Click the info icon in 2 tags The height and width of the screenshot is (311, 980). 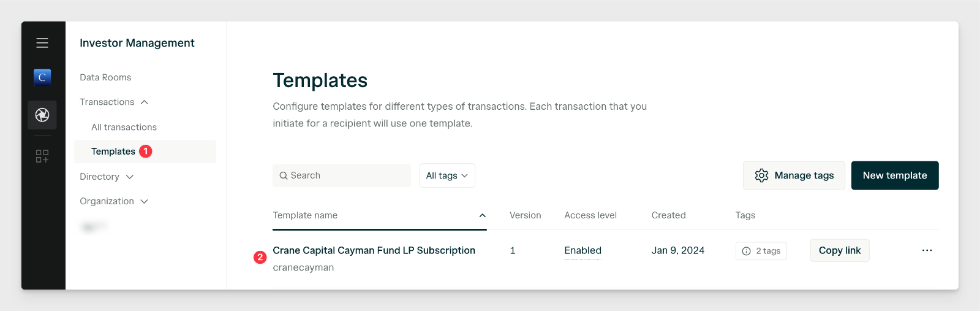(x=746, y=251)
